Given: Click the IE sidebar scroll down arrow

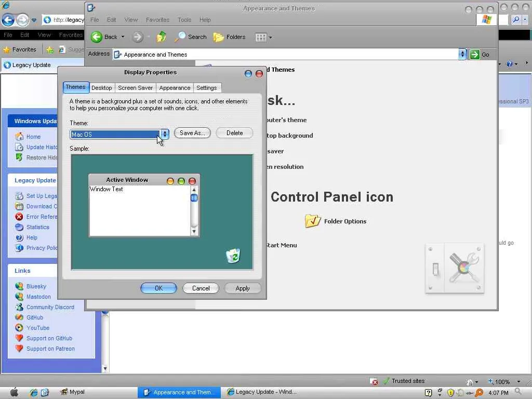Looking at the screenshot, I should point(105,368).
